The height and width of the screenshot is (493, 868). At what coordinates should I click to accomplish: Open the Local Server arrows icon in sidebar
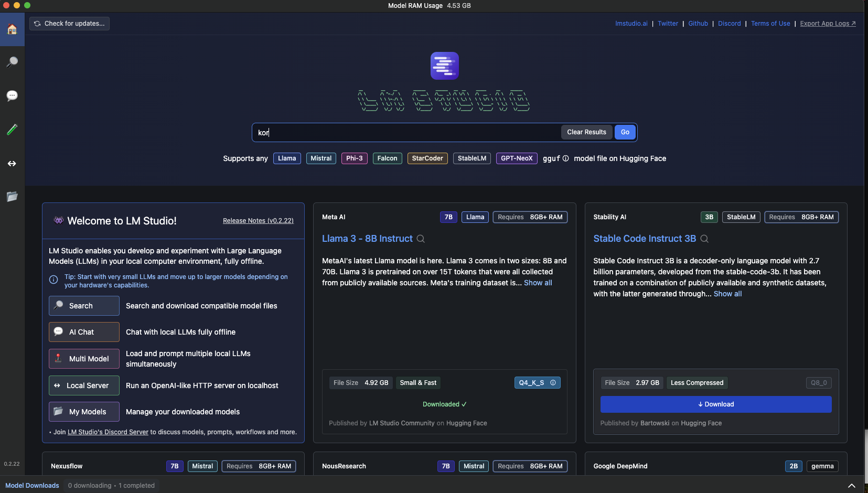12,164
